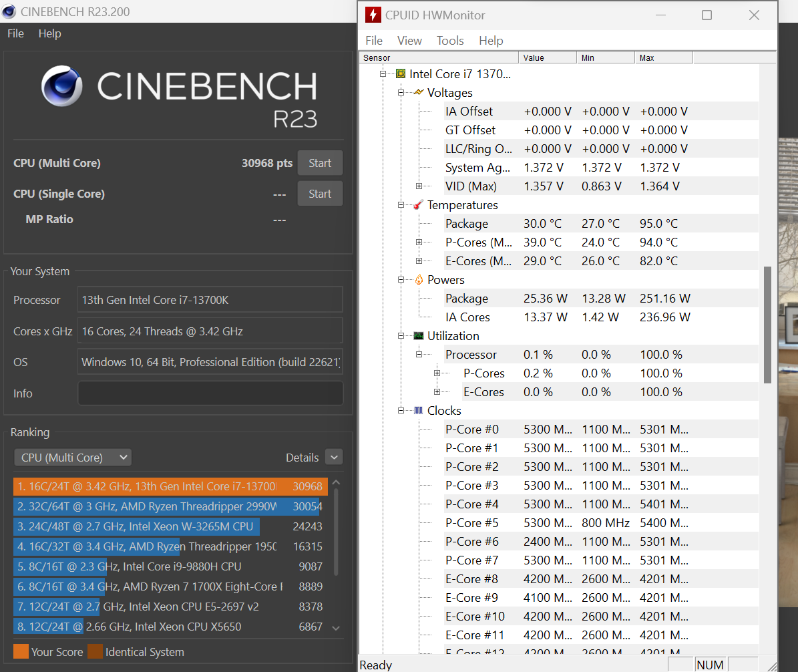Select the Ryzen Threadripper 2990W ranking row
Image resolution: width=798 pixels, height=672 pixels.
(170, 506)
